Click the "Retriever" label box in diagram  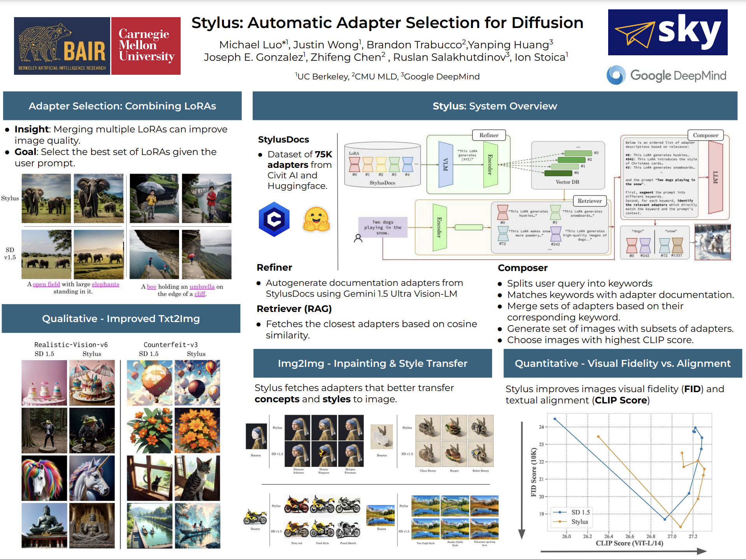589,201
